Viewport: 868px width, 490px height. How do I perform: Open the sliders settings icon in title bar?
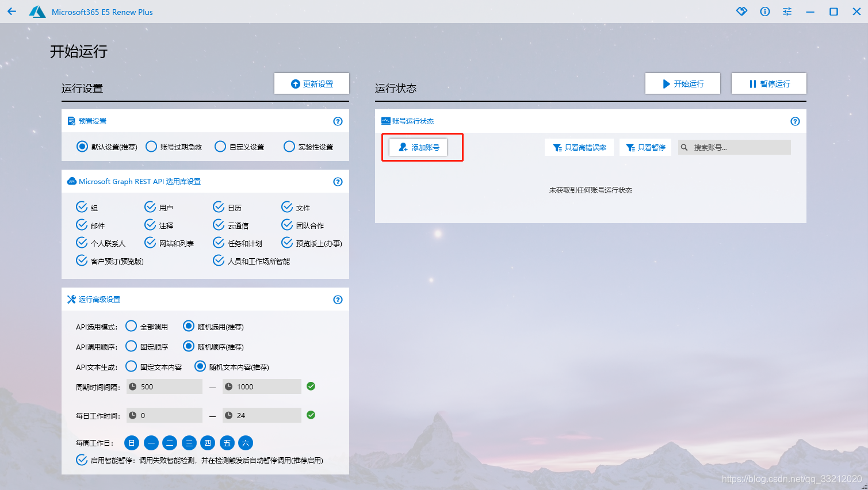pyautogui.click(x=787, y=12)
